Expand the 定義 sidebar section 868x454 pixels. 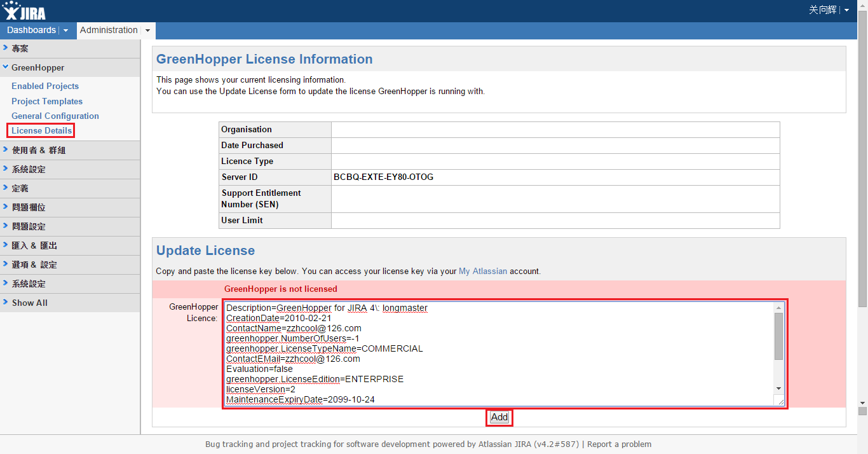coord(70,188)
